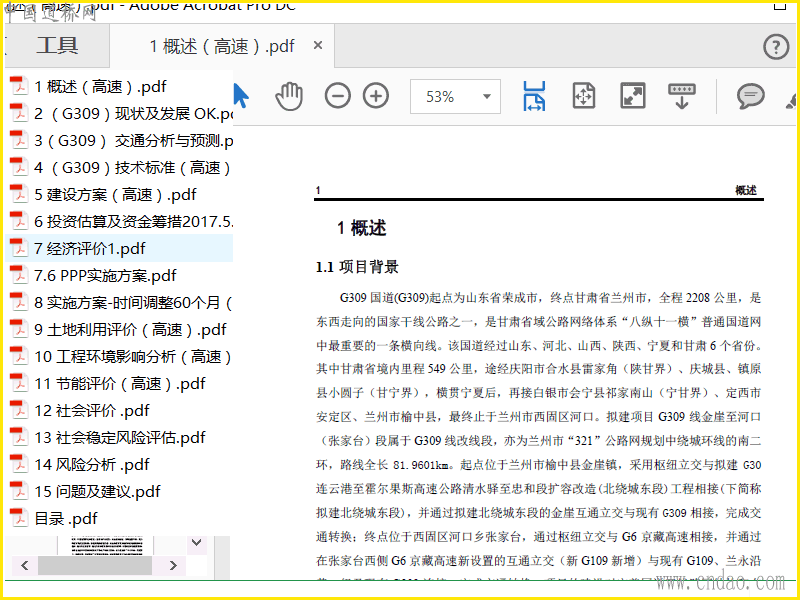Open file 10 工程环境影响分析（高速）
This screenshot has height=600, width=800.
click(x=133, y=357)
